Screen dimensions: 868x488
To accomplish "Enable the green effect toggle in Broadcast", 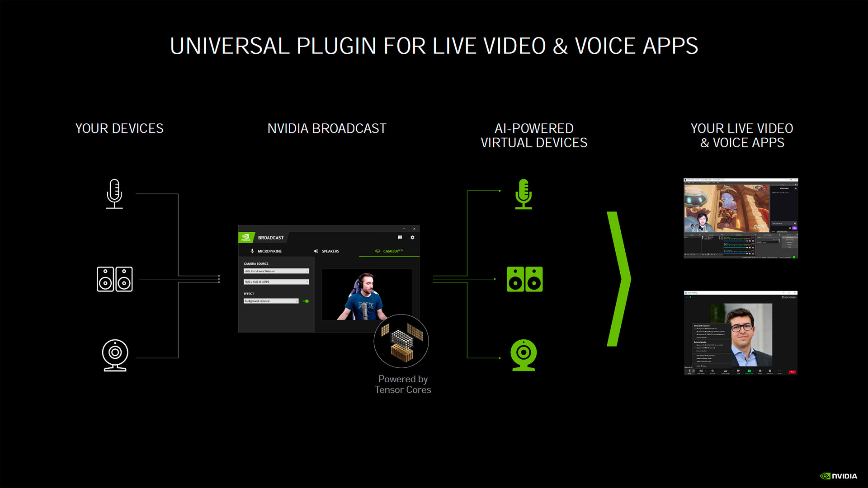I will coord(306,300).
